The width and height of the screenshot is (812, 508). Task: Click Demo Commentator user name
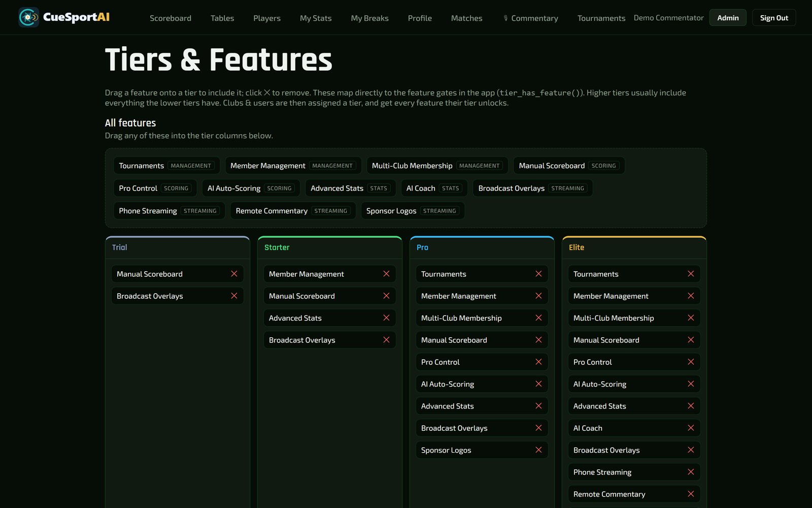[668, 18]
